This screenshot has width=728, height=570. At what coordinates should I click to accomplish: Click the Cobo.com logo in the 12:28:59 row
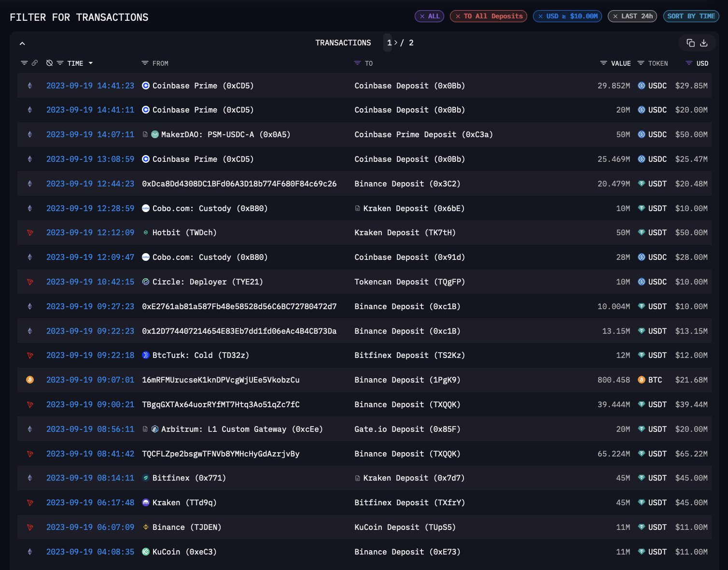point(146,208)
